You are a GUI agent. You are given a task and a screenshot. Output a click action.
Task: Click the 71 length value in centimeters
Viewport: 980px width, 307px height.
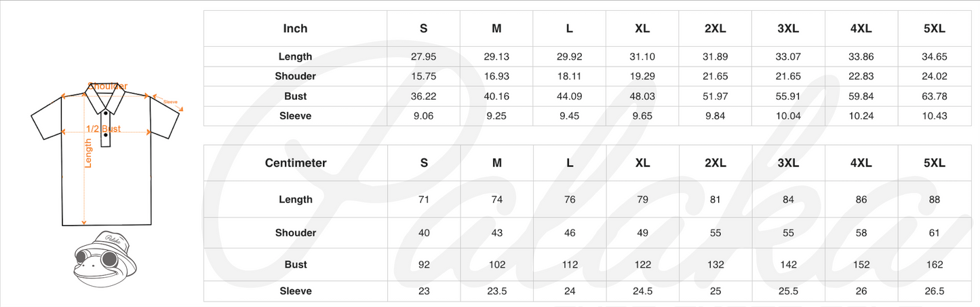pyautogui.click(x=424, y=200)
